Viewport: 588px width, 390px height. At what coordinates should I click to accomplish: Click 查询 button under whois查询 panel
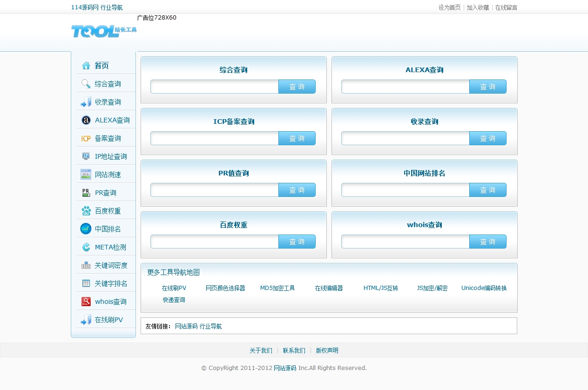(488, 242)
